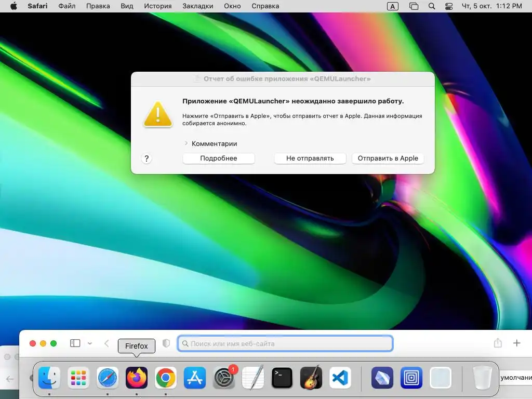532x399 pixels.
Task: Expand the Комментарии disclosure section
Action: tap(186, 143)
